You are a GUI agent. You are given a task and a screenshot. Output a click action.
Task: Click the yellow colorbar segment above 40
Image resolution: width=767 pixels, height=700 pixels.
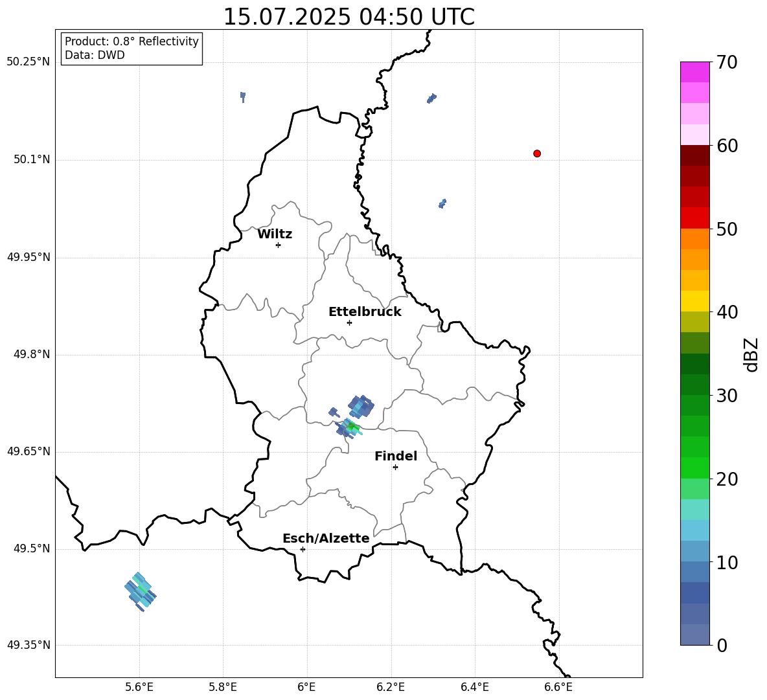click(695, 301)
